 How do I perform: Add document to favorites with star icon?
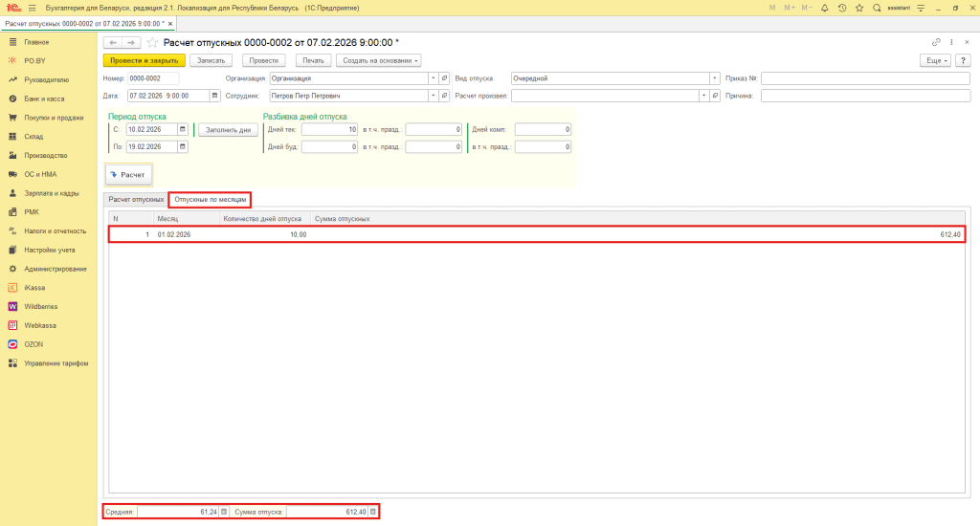(152, 43)
